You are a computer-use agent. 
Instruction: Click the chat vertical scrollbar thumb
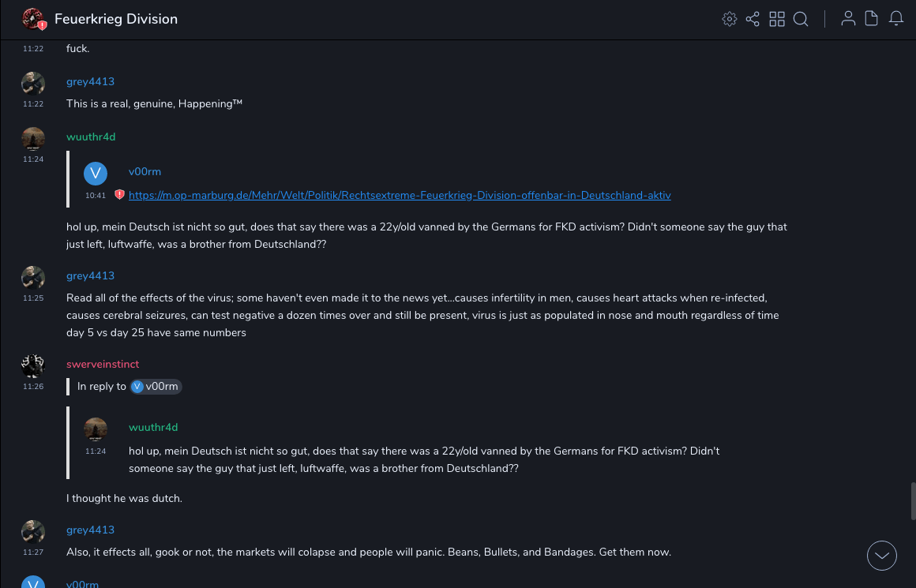click(914, 500)
